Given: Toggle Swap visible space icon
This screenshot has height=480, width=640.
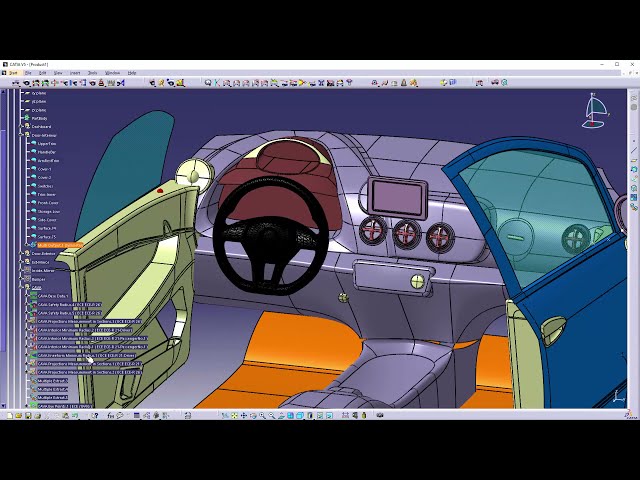Looking at the screenshot, I should point(329,416).
